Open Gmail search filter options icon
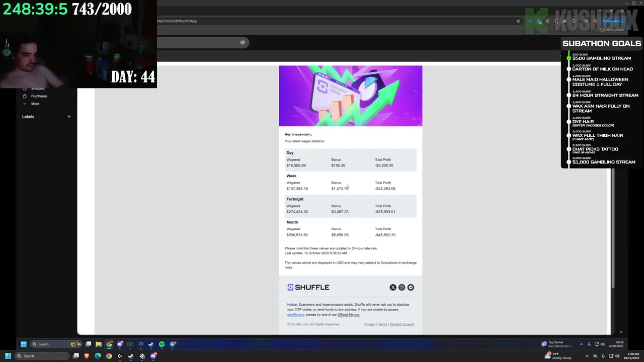 pos(243,42)
